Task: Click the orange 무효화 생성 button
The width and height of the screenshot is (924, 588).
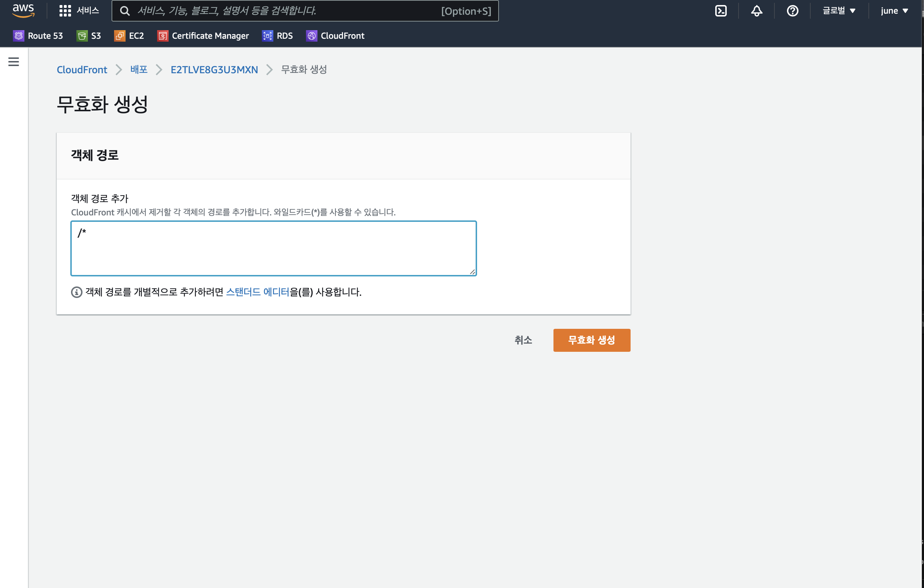Action: 591,340
